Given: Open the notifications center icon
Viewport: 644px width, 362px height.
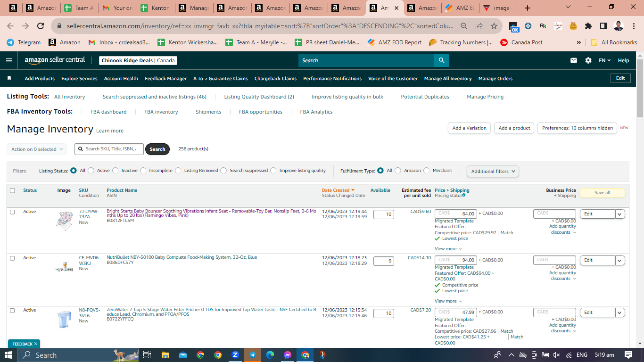Looking at the screenshot, I should pyautogui.click(x=628, y=355).
